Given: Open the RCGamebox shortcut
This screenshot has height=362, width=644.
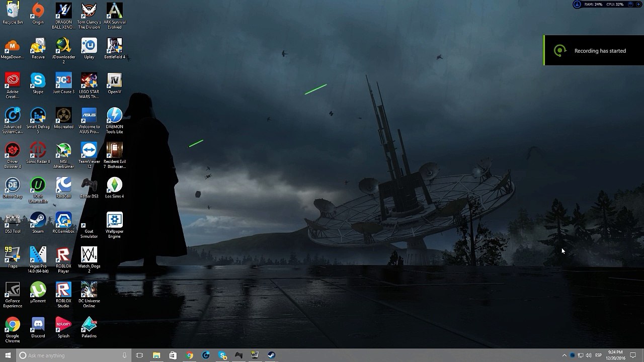Looking at the screenshot, I should coord(63,223).
